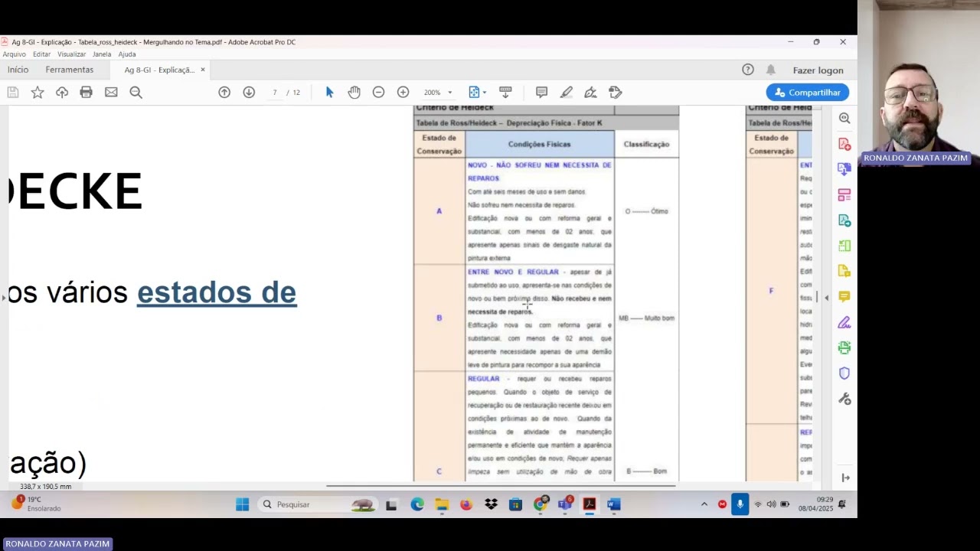This screenshot has width=980, height=551.
Task: Zoom out with the minus icon
Action: (378, 93)
